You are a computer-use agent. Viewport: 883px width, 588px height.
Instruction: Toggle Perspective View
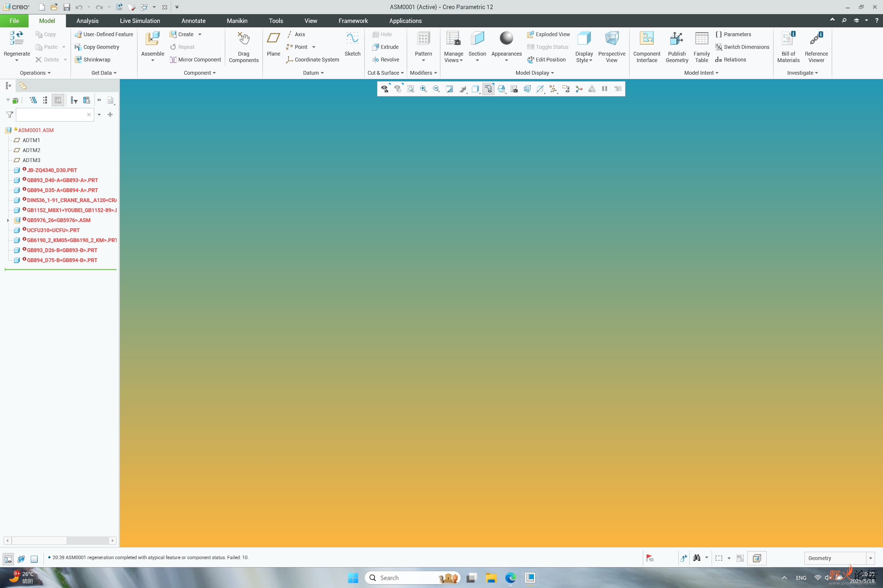(x=611, y=46)
